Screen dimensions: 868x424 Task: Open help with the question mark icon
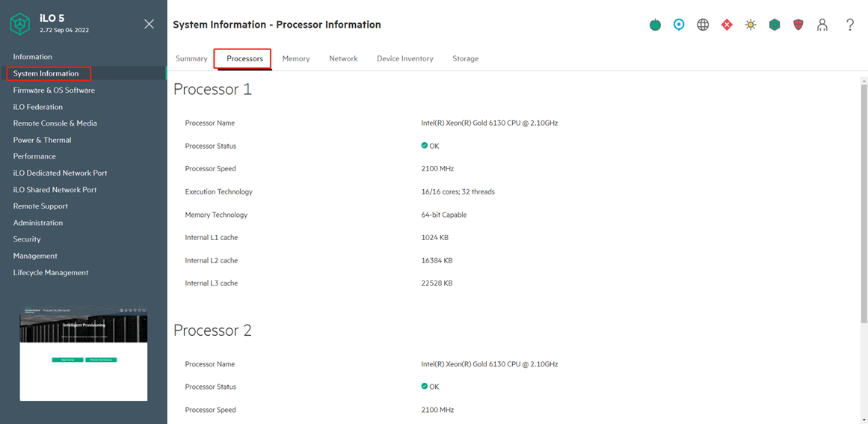pyautogui.click(x=850, y=25)
